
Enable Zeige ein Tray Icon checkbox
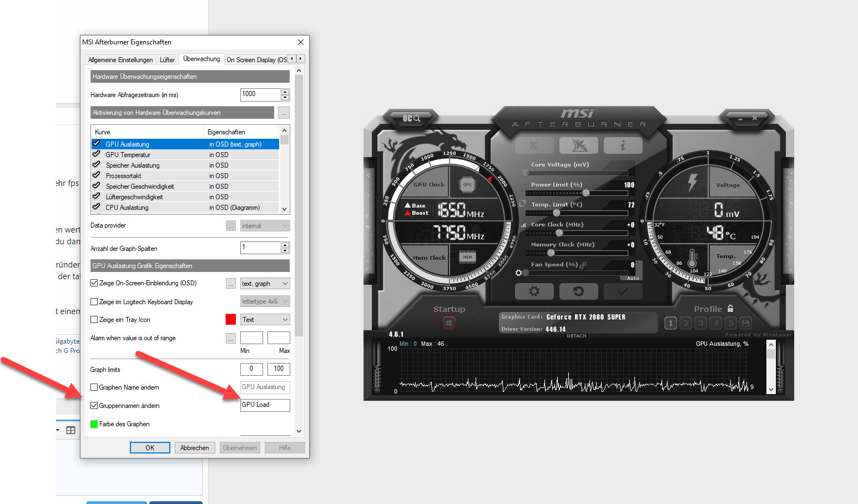[94, 320]
